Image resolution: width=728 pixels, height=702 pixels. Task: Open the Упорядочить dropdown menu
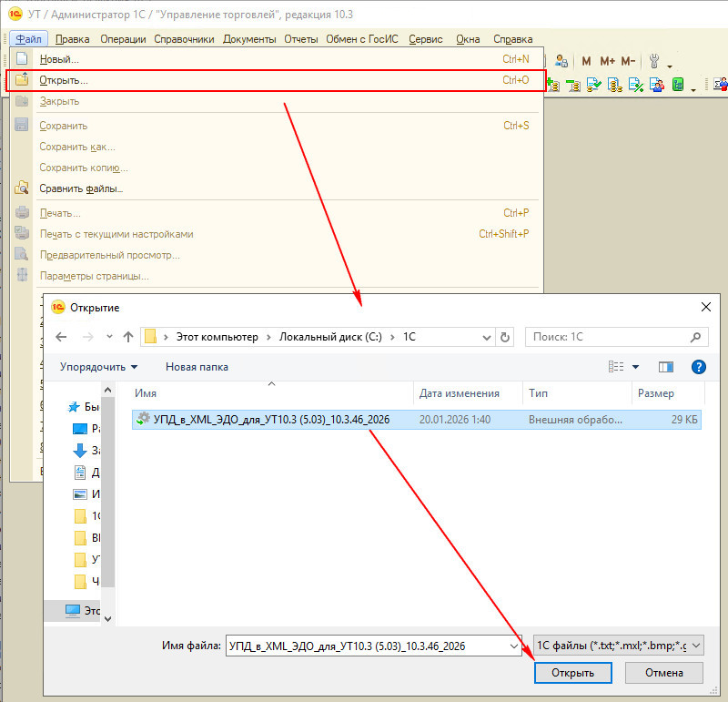93,367
